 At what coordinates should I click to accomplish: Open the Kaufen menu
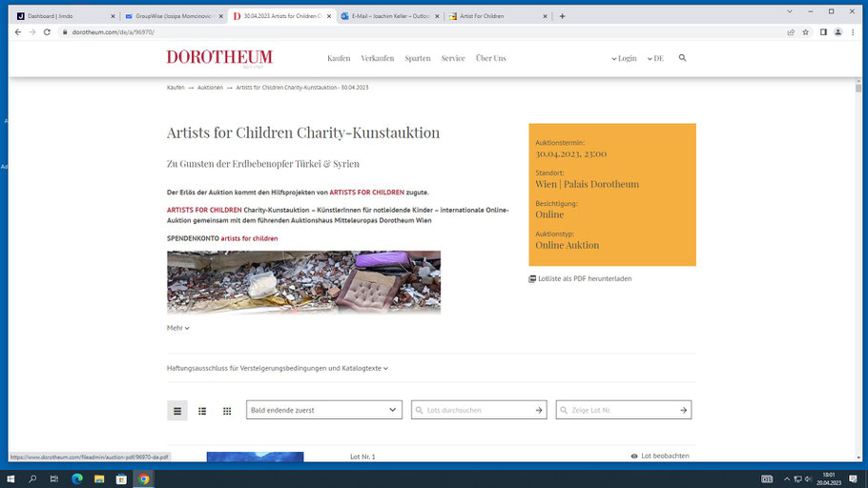click(339, 58)
